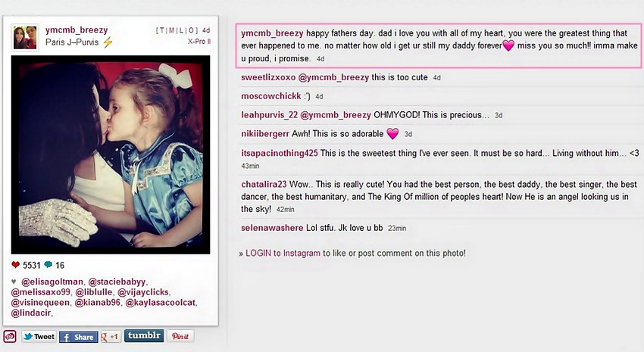Pin the photo with Pinit button
Screen dimensions: 644x352
point(180,336)
